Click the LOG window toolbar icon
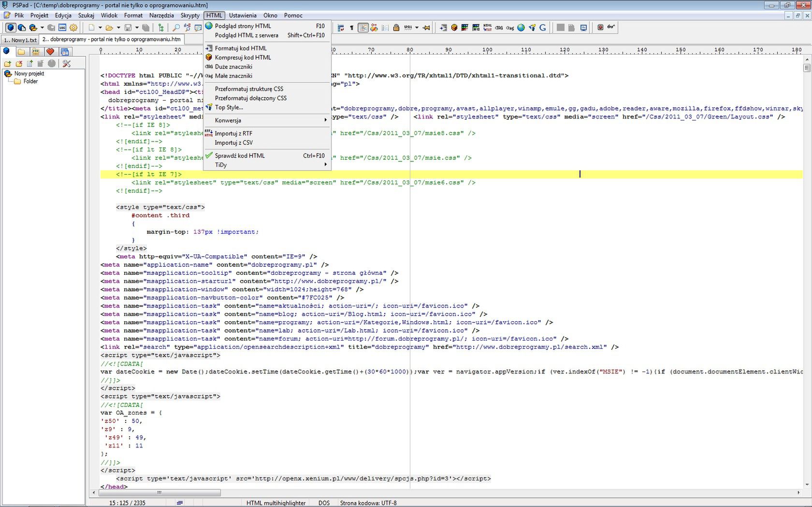 click(62, 28)
